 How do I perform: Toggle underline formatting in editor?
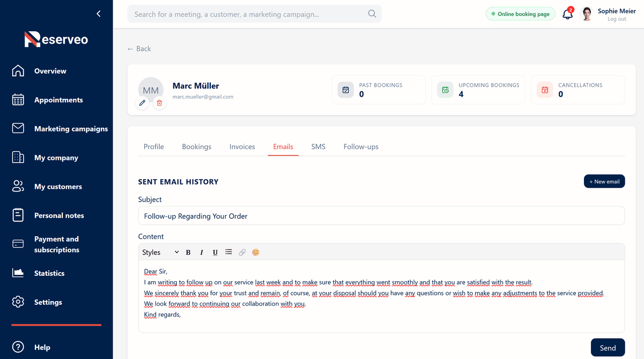[215, 252]
